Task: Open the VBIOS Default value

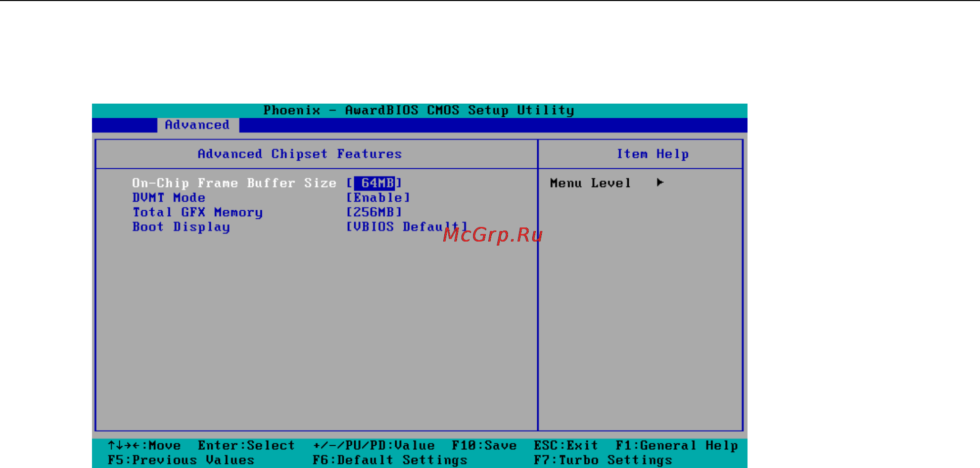Action: (x=406, y=227)
